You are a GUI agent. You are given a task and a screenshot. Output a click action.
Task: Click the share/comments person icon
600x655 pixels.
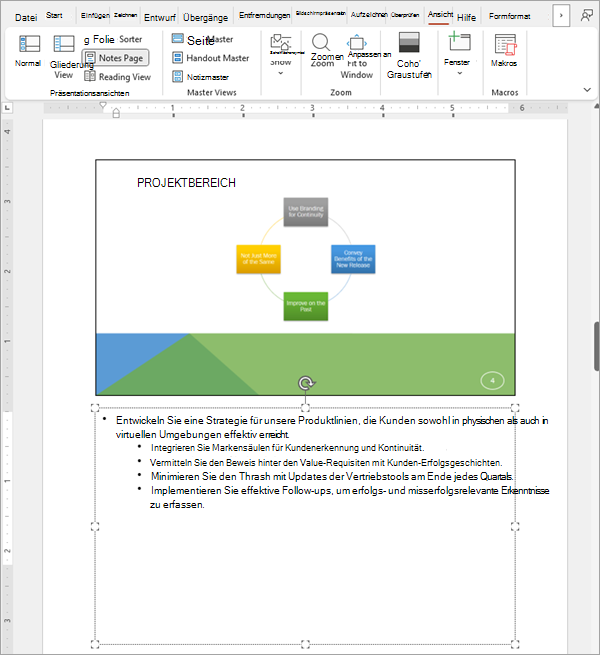coord(586,16)
